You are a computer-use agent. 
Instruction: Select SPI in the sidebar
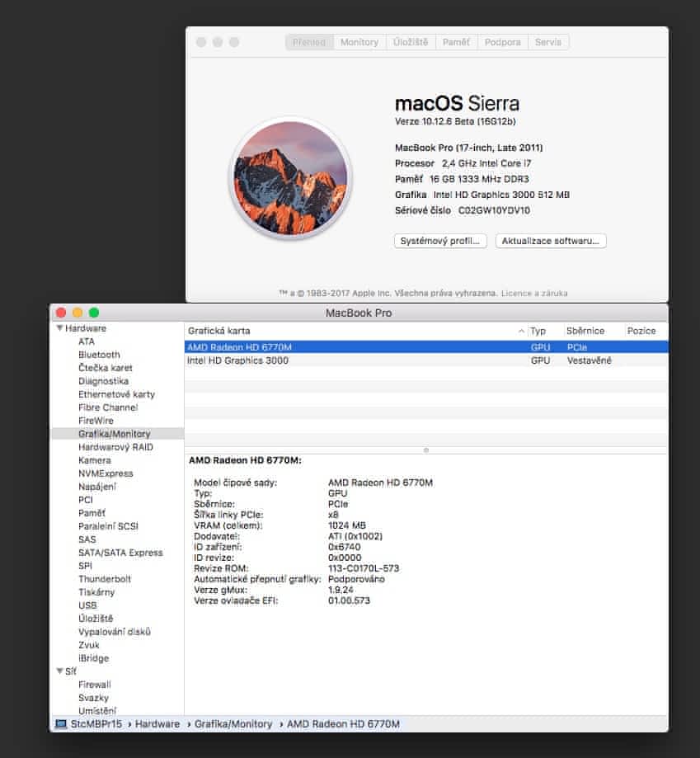[85, 566]
